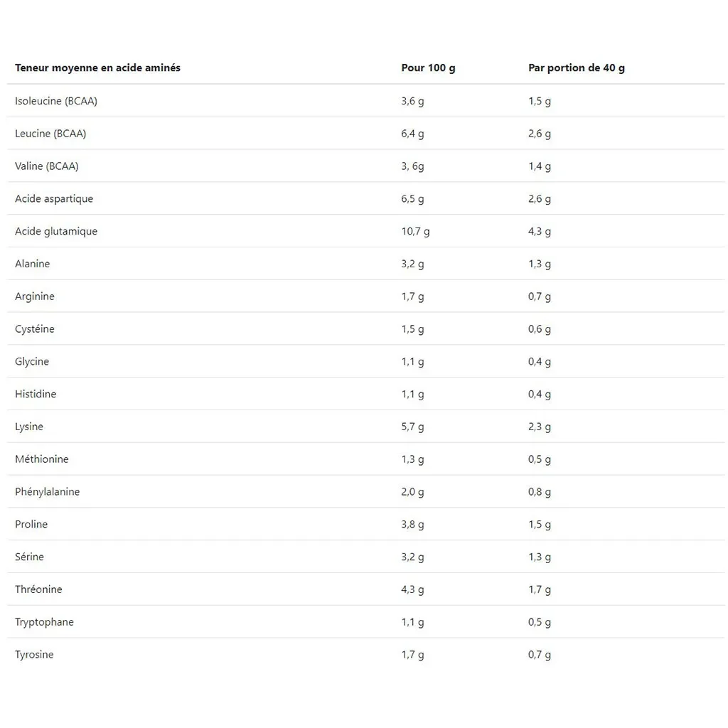
Task: Select the Histidine row label
Action: coord(36,394)
